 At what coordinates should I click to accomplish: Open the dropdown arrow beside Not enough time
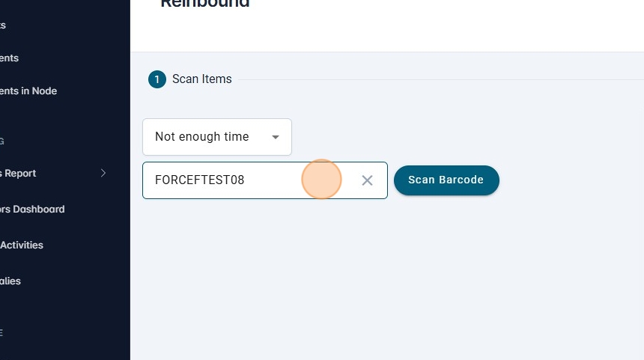[276, 137]
